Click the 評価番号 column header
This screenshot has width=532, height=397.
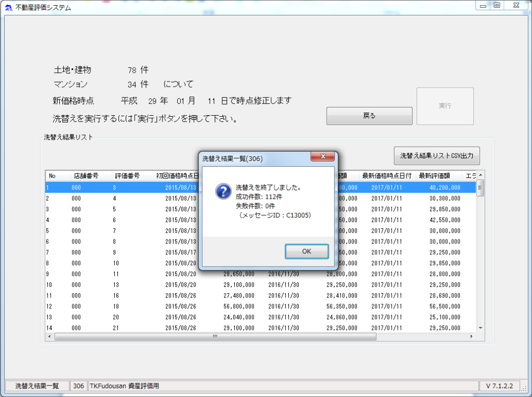(x=127, y=176)
